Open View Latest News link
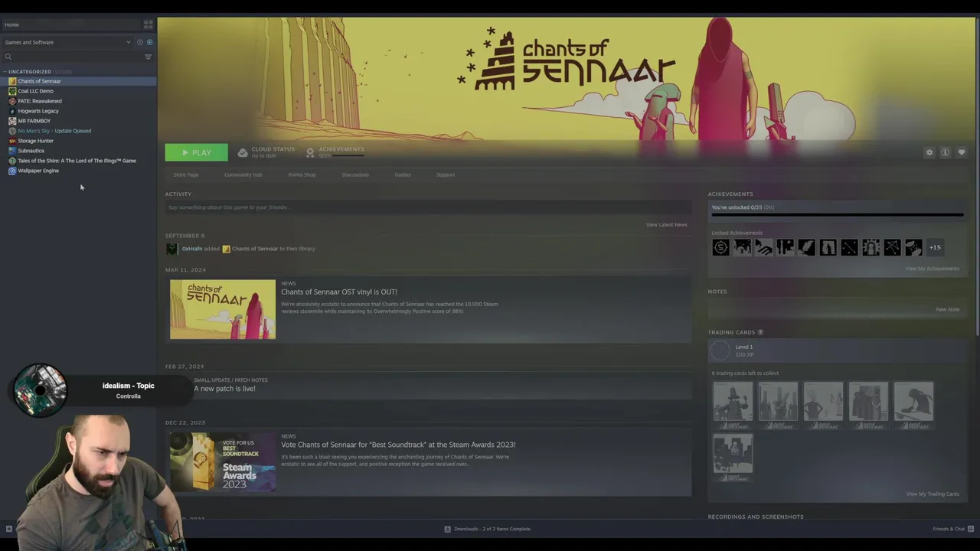The image size is (980, 551). coord(666,225)
